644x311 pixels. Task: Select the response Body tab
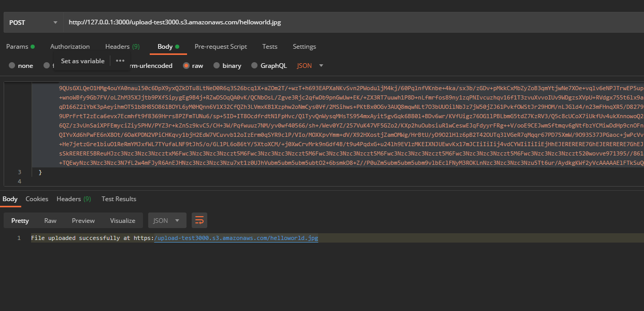[10, 199]
